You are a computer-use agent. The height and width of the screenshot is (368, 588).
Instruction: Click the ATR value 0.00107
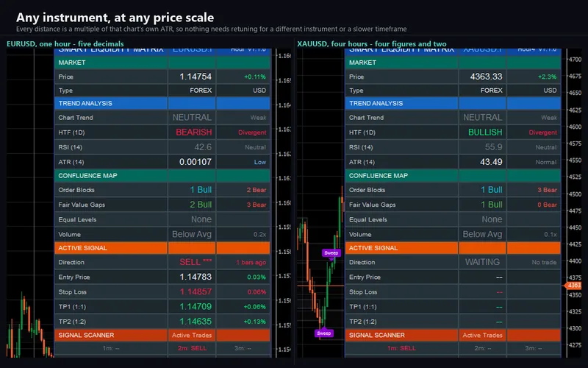pos(196,162)
